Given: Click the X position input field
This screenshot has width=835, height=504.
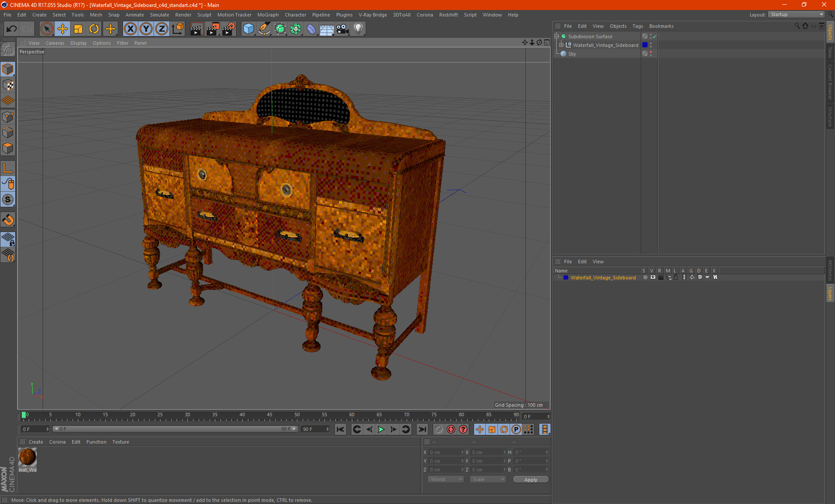Looking at the screenshot, I should [446, 452].
